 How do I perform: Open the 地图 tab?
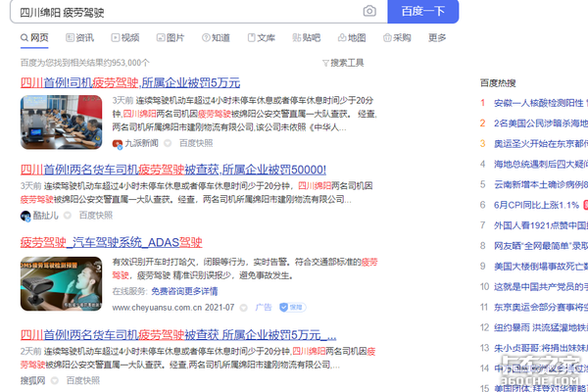point(352,37)
